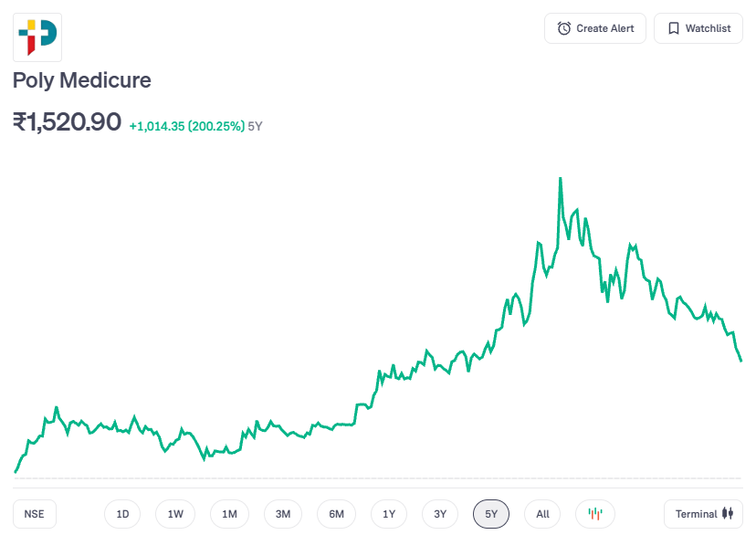Select the 1D time range
This screenshot has height=556, width=756.
122,514
